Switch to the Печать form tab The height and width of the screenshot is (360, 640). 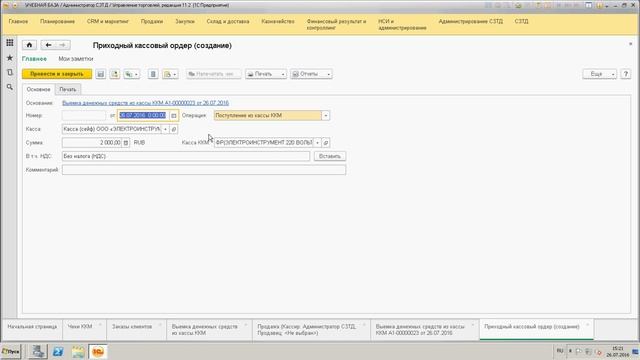[68, 89]
